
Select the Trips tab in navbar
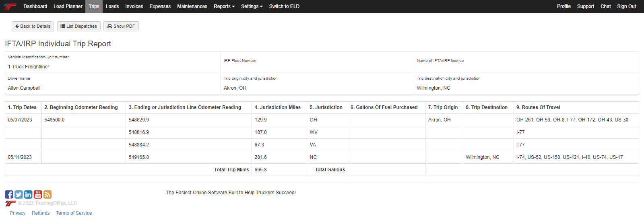[94, 6]
